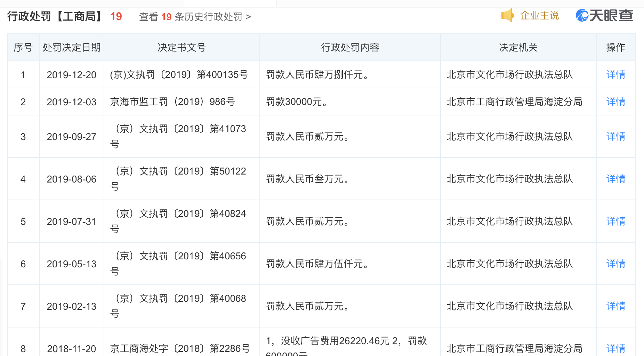644x356 pixels.
Task: Click the 序号 column header
Action: pos(23,47)
